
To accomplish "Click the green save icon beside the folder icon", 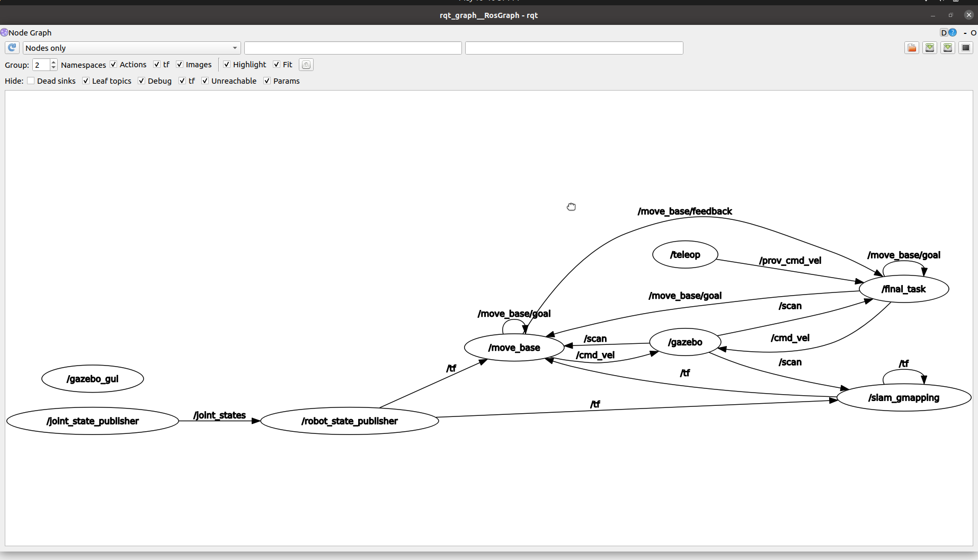I will [930, 48].
